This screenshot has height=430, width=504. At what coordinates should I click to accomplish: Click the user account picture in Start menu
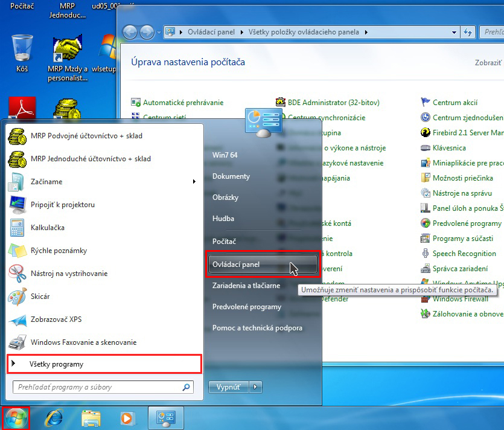tap(264, 123)
